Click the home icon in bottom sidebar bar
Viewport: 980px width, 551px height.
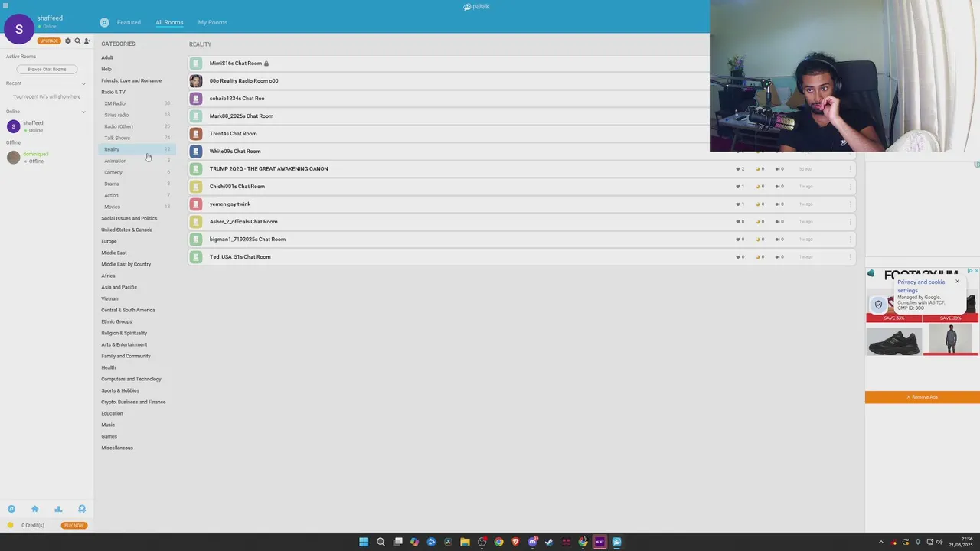tap(34, 509)
